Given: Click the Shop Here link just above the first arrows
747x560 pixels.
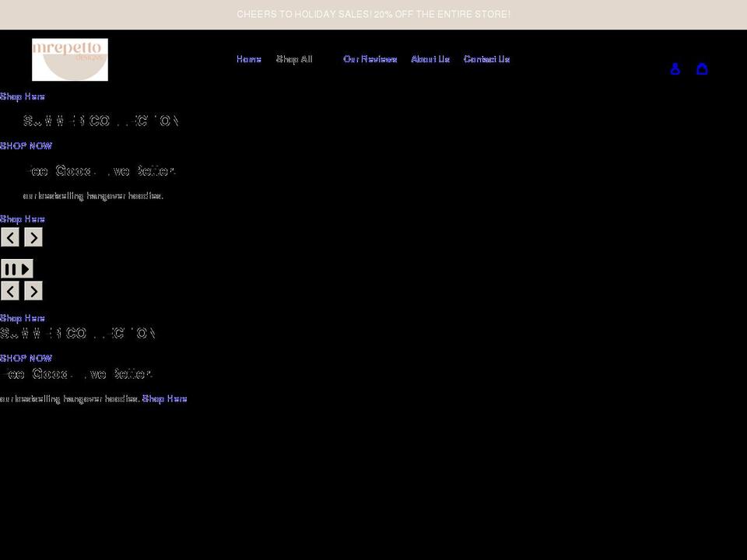Looking at the screenshot, I should [x=23, y=219].
